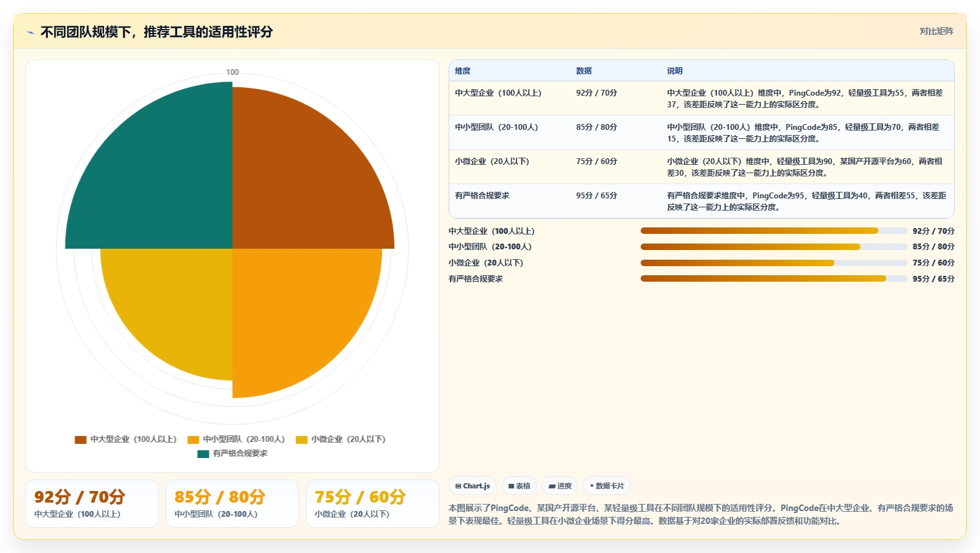Click the 中小型团队 progress bar
Viewport: 980px width, 553px height.
774,247
